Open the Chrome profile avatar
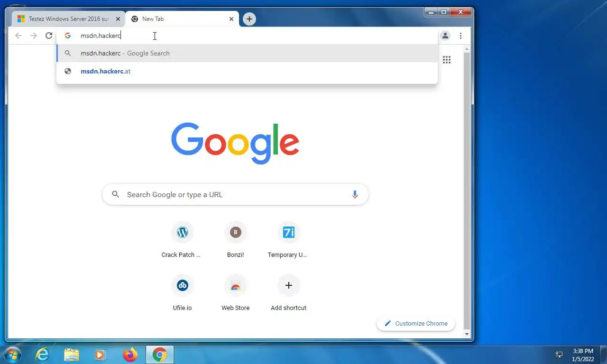Screen dimensions: 607x364 [x=445, y=36]
